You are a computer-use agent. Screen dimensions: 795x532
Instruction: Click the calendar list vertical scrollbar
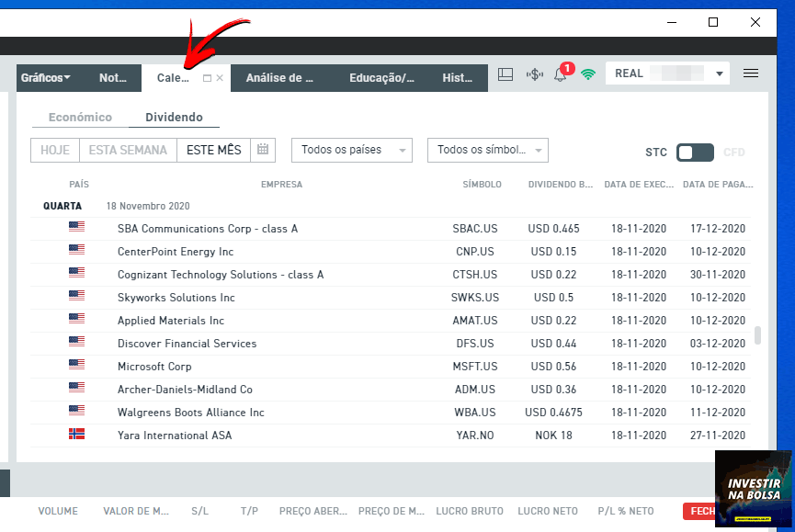pyautogui.click(x=757, y=335)
